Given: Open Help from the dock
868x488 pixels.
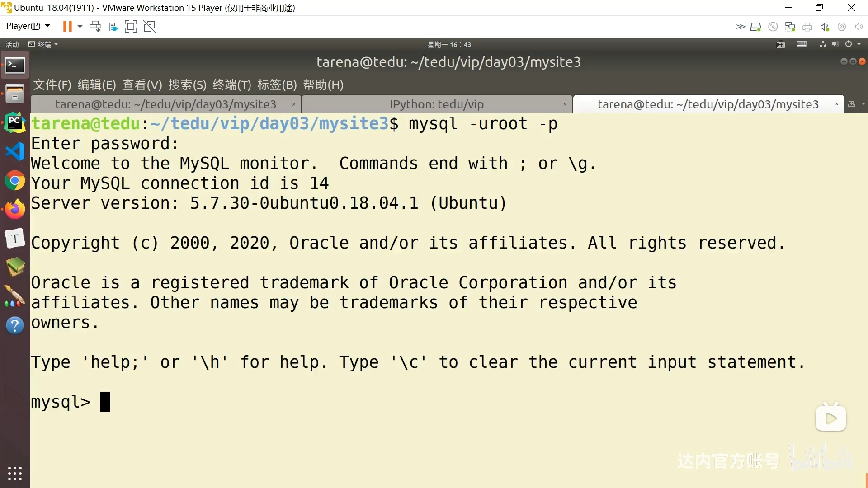Looking at the screenshot, I should point(15,325).
